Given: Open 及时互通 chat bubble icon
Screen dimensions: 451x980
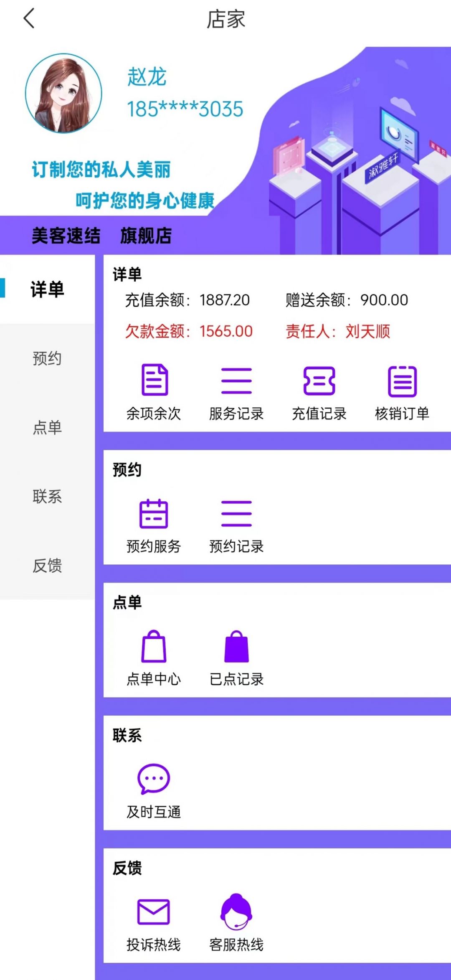Looking at the screenshot, I should click(x=154, y=779).
